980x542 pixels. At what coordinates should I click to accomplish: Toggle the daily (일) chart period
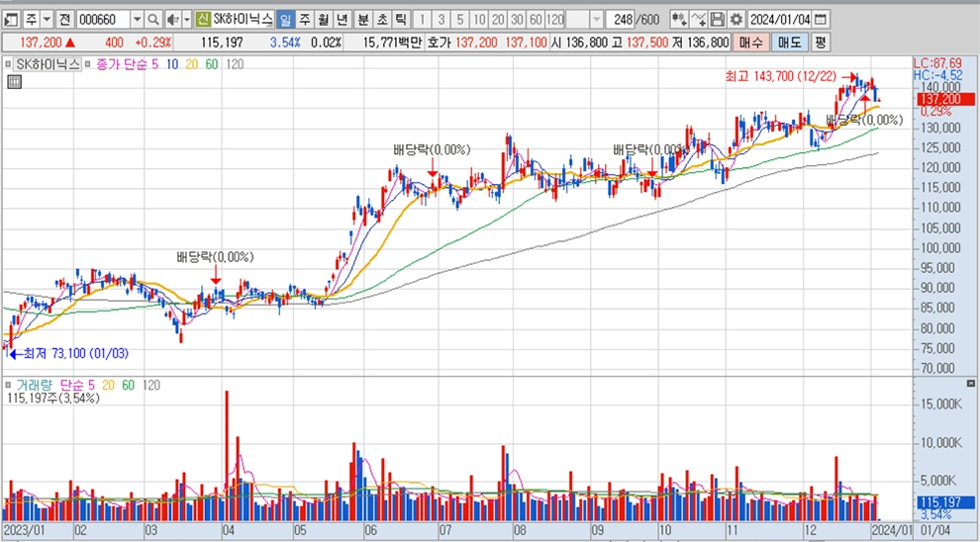pos(285,20)
